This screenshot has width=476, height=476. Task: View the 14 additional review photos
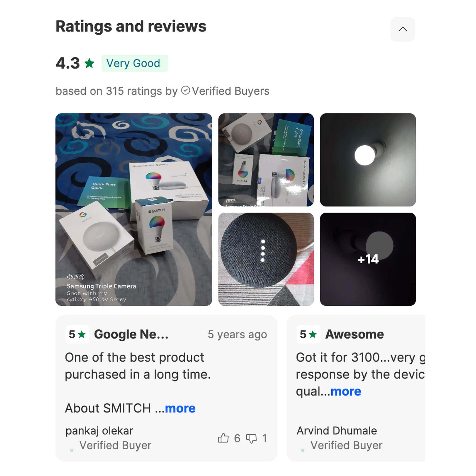pos(368,259)
